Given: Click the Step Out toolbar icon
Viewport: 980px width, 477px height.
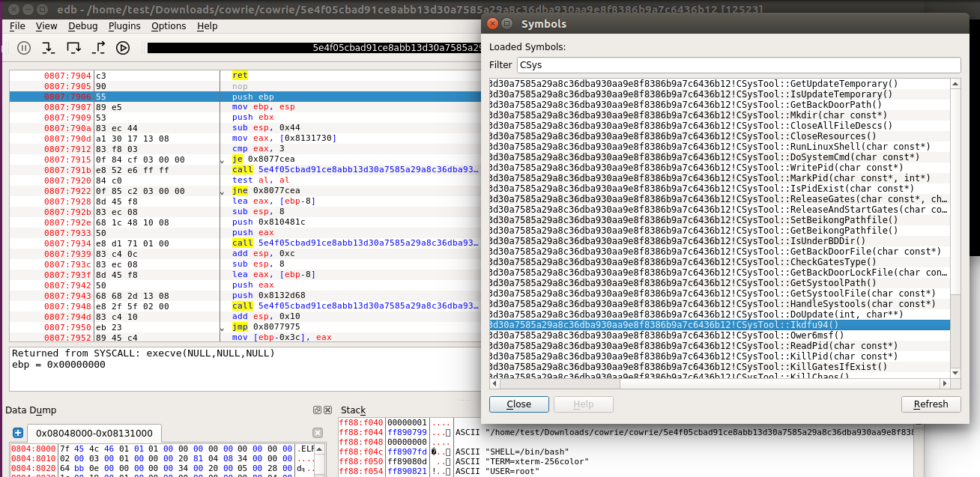Looking at the screenshot, I should coord(98,48).
